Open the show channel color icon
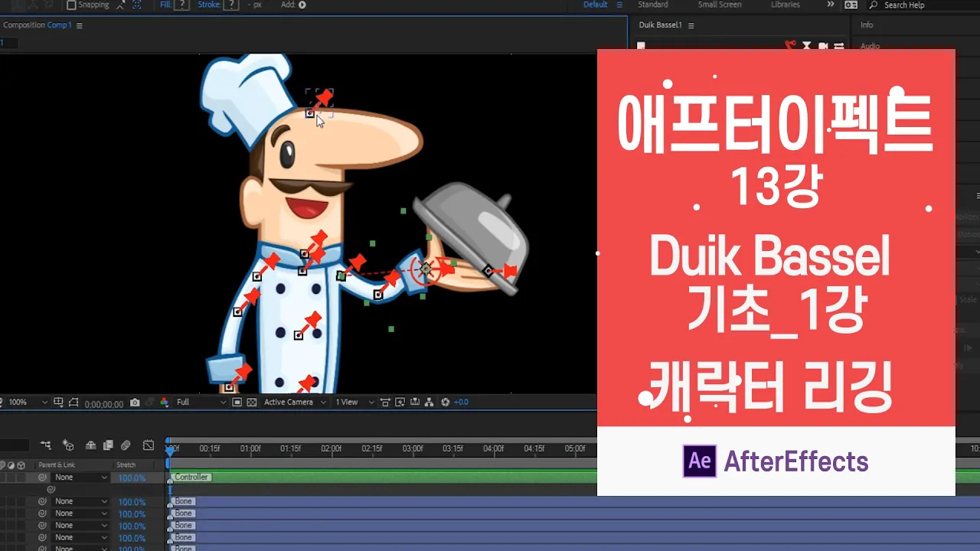This screenshot has width=980, height=551. (164, 402)
